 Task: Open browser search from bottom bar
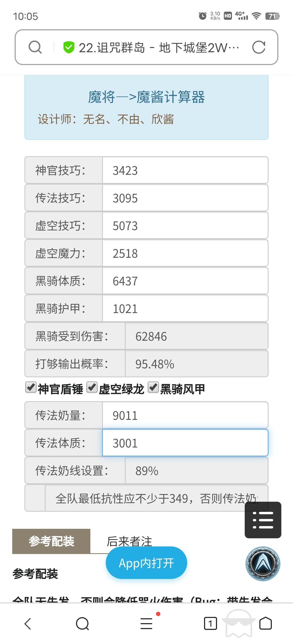point(82,623)
